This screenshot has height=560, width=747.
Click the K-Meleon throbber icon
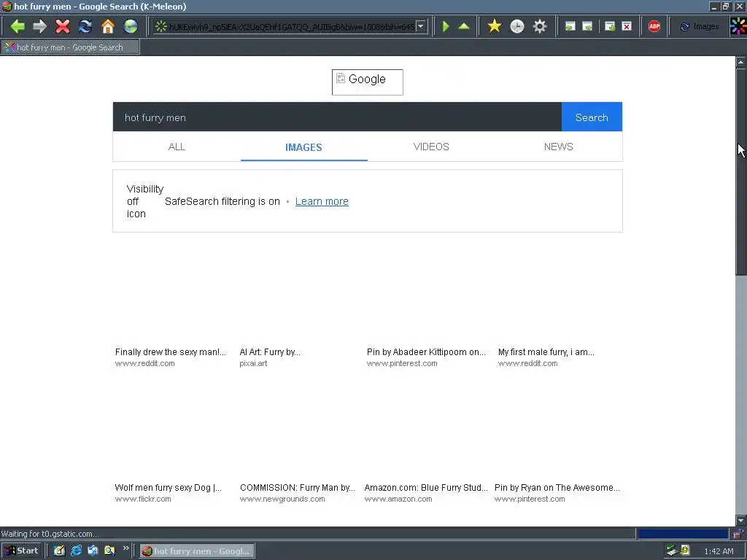coord(738,26)
